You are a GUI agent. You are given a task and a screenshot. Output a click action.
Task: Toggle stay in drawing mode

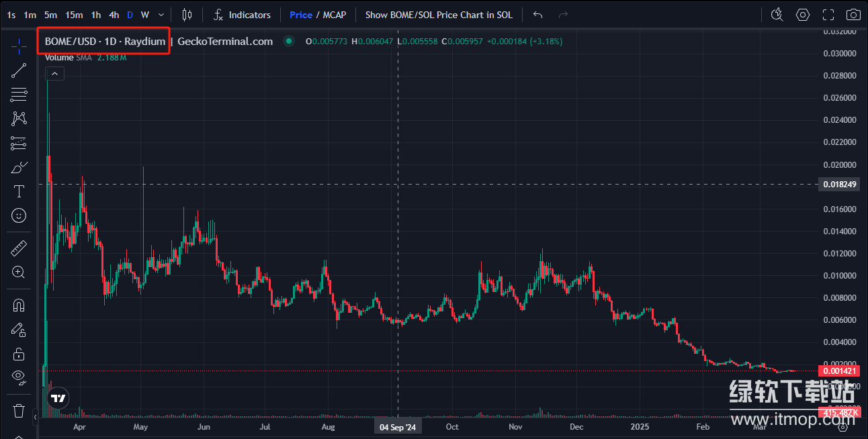(19, 330)
